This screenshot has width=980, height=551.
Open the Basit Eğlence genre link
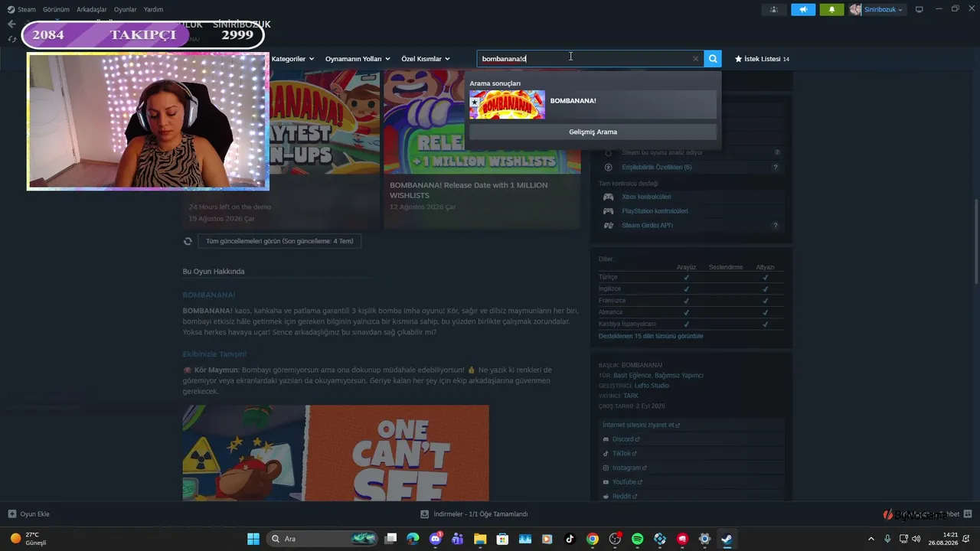[632, 375]
